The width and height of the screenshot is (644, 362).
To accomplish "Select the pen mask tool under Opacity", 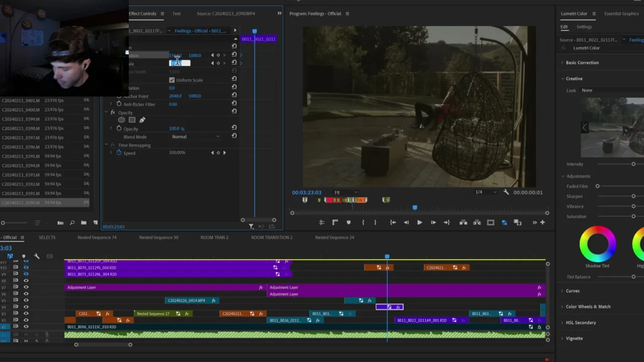I will pyautogui.click(x=142, y=120).
